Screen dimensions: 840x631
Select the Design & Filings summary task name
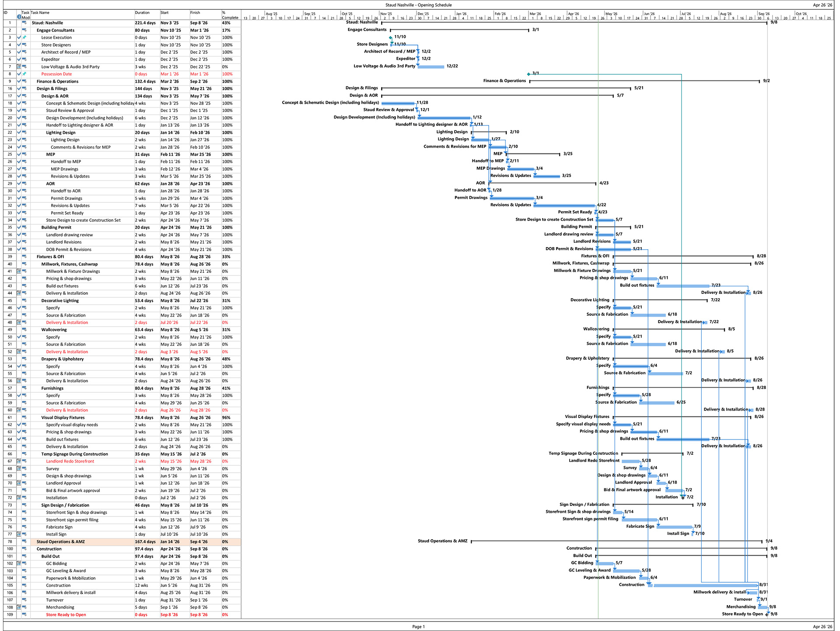click(x=52, y=89)
